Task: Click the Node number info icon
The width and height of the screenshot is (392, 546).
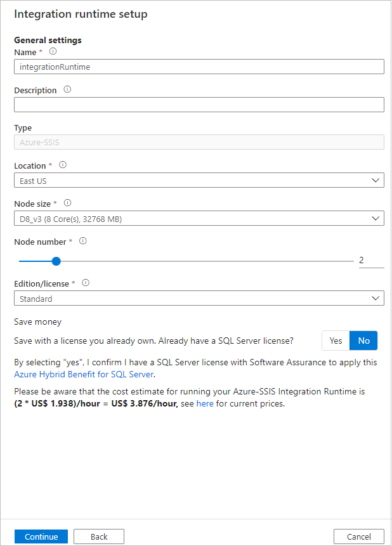Action: 82,241
